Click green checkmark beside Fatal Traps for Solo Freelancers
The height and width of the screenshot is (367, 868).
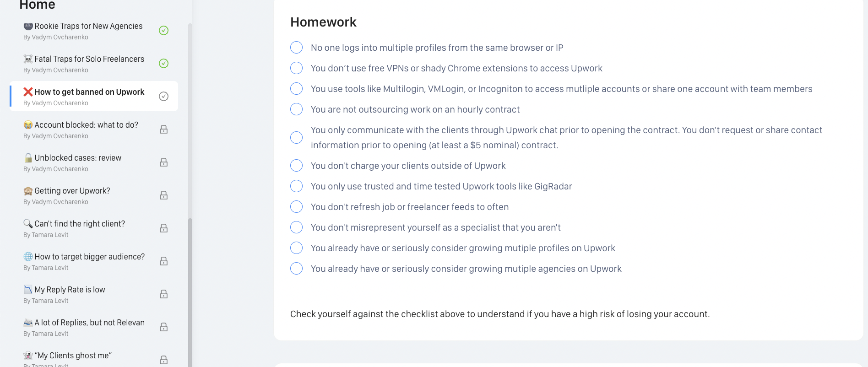163,63
